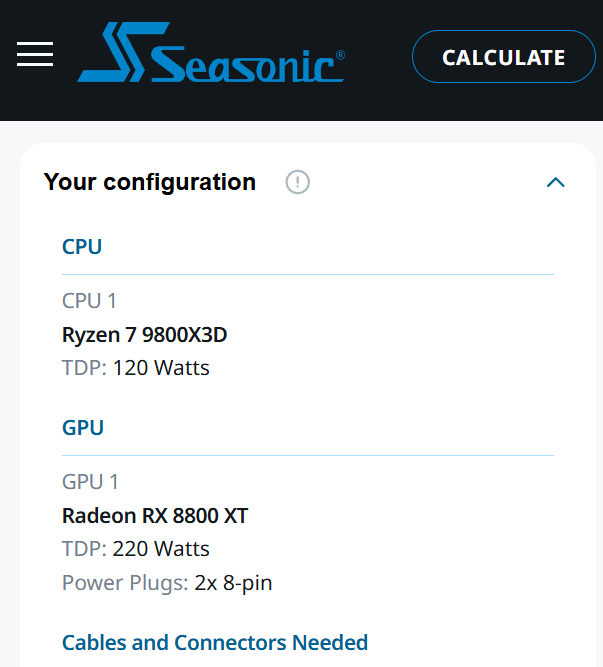
Task: Click the Radeon RX 8800 XT entry
Action: tap(155, 516)
